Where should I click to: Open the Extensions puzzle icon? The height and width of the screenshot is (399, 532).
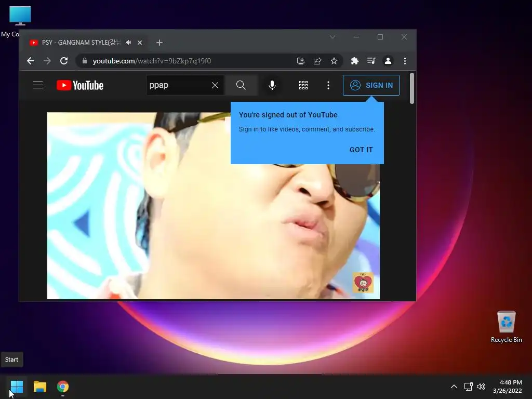pyautogui.click(x=354, y=61)
